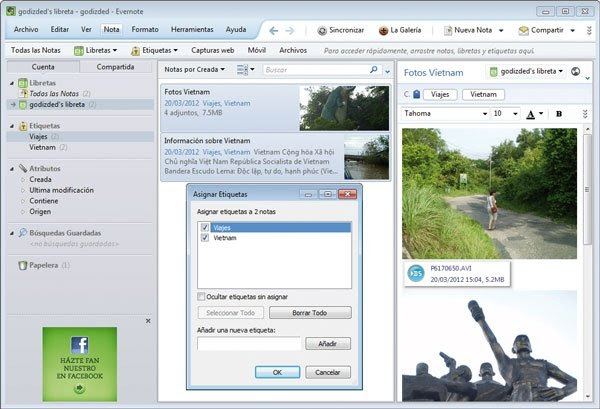This screenshot has width=600, height=409.
Task: Select the Vietnam tag in sidebar
Action: (x=42, y=147)
